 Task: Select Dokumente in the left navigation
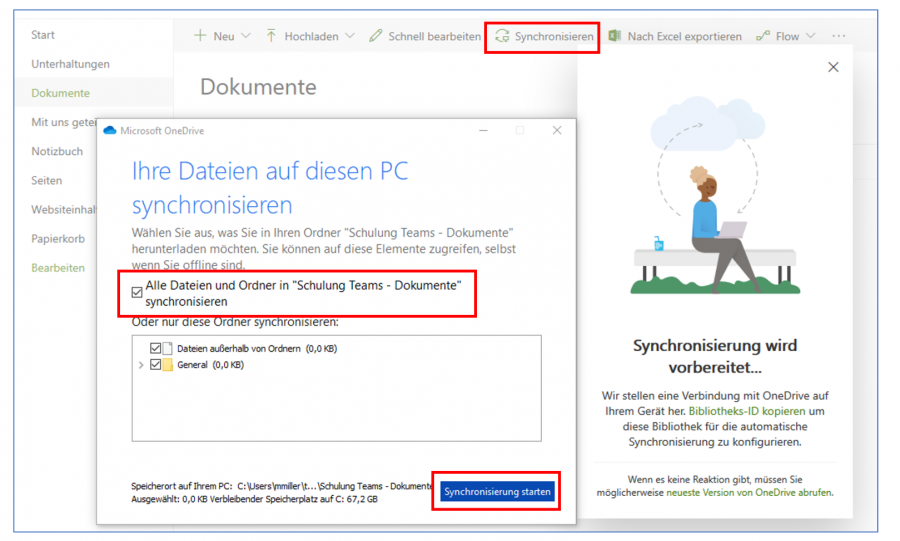click(x=60, y=93)
